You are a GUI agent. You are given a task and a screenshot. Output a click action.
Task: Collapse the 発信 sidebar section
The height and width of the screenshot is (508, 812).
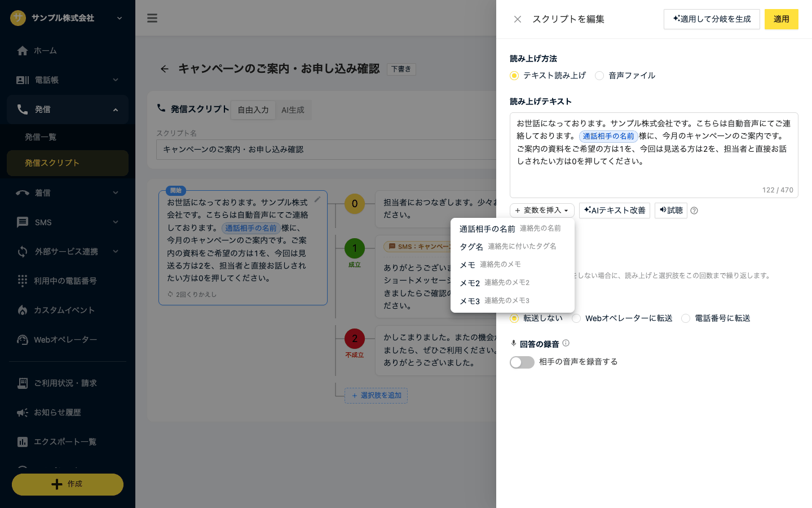[116, 110]
